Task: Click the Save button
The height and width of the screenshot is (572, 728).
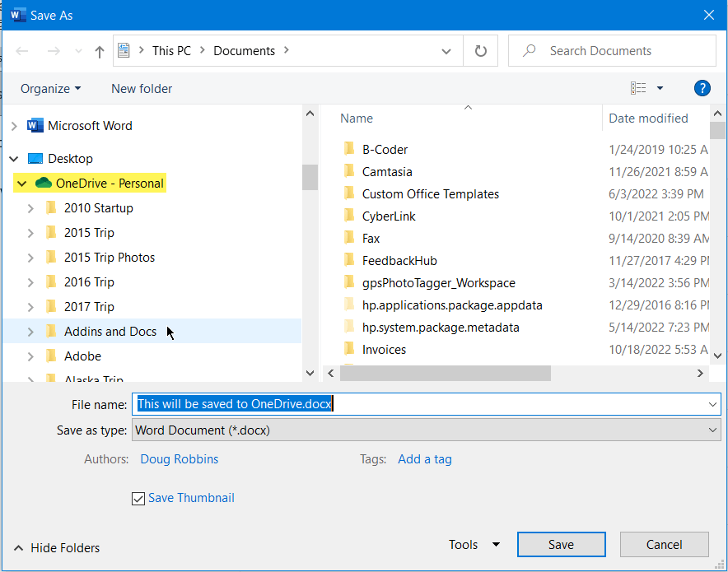Action: click(x=561, y=544)
